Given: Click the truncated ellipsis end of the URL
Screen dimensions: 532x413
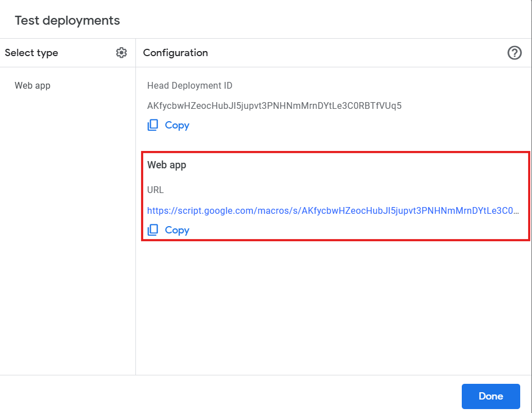Looking at the screenshot, I should [515, 211].
